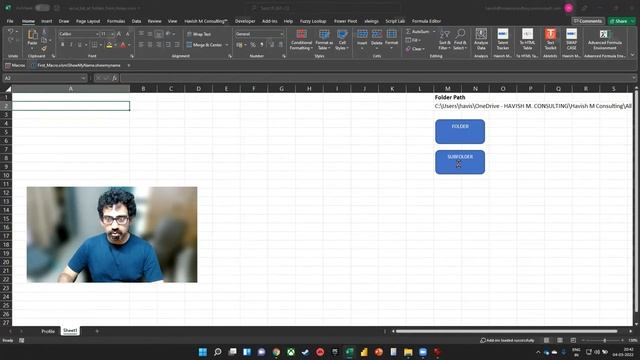Viewport: 640px width, 360px height.
Task: Click the red font color A icon
Action: click(123, 45)
